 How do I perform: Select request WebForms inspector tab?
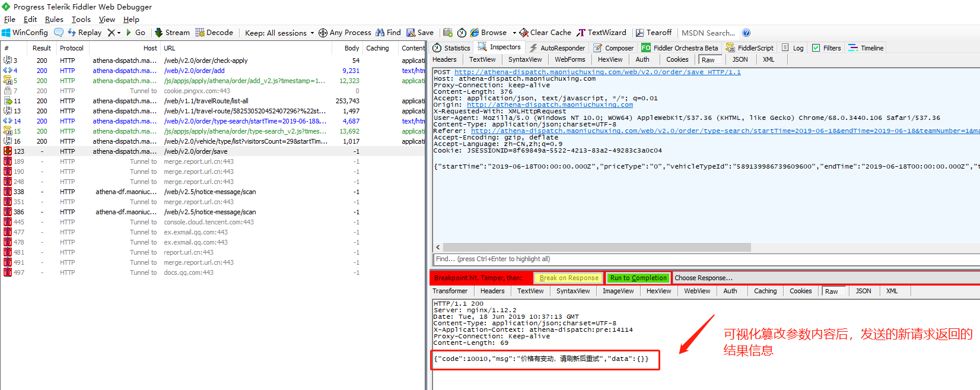click(x=569, y=59)
